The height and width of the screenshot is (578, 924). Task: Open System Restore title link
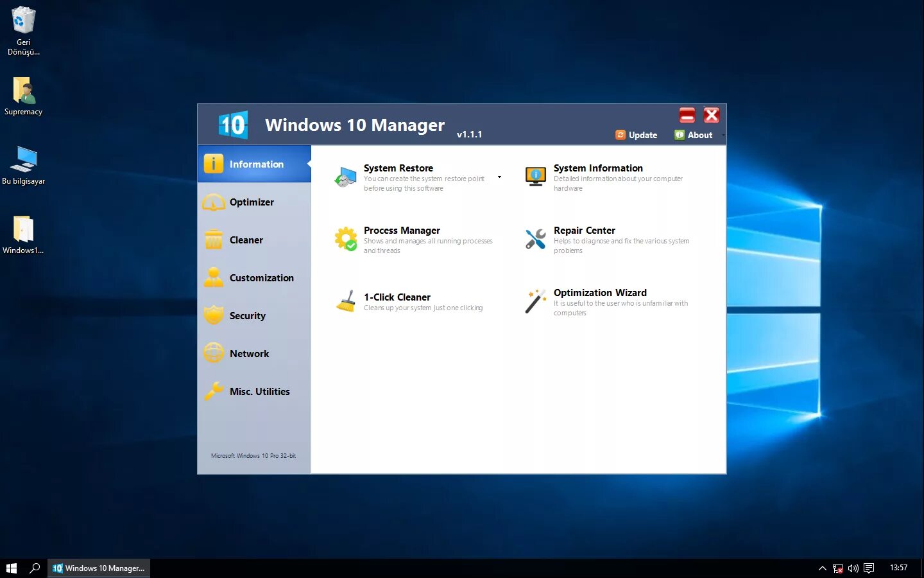pyautogui.click(x=398, y=168)
